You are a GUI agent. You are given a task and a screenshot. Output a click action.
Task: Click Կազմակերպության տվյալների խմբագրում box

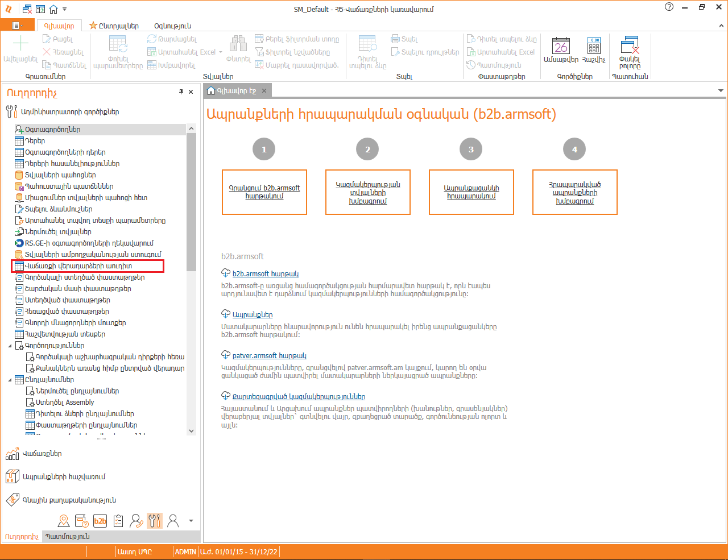(368, 192)
